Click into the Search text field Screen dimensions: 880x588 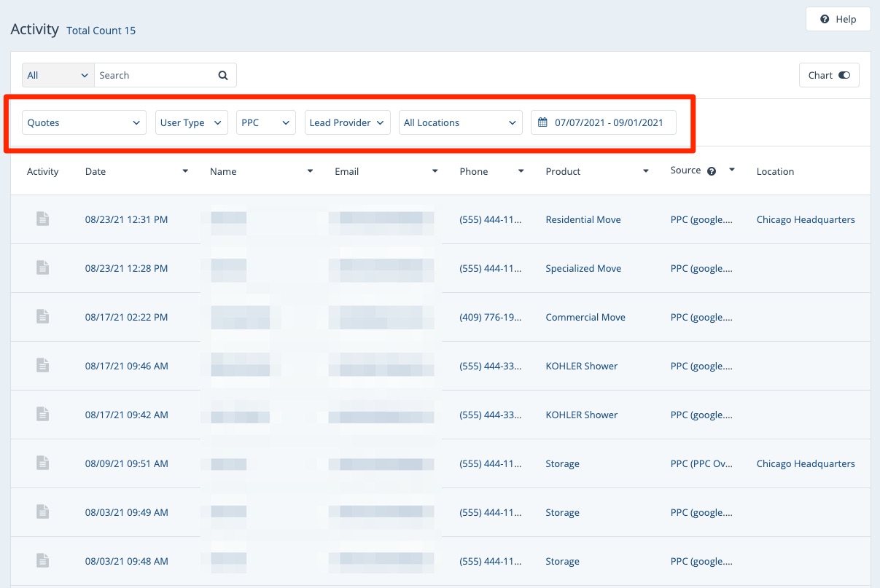[155, 75]
